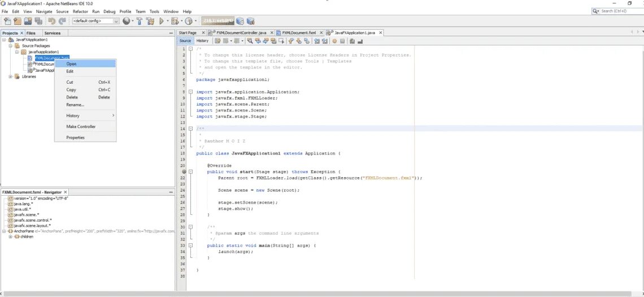644x297 pixels.
Task: Click Clean and Build Project icon
Action: coord(150,21)
